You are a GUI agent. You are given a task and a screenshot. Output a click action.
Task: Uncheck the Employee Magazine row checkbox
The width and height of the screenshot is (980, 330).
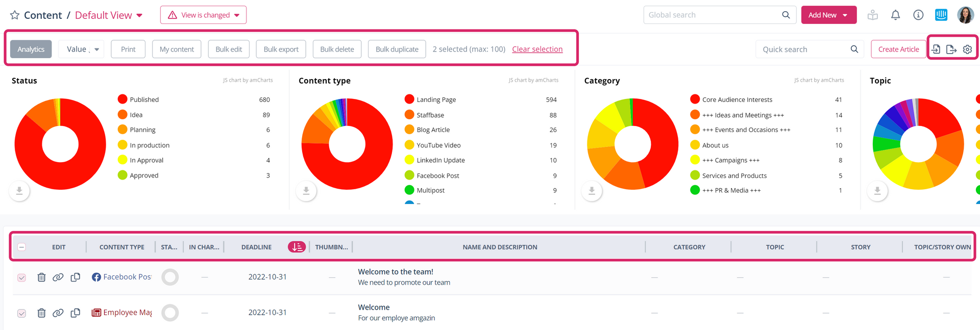click(x=21, y=313)
